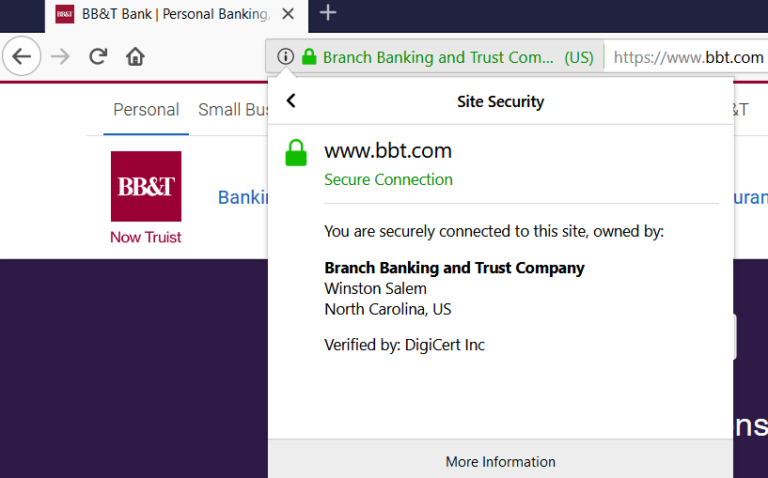The image size is (768, 478).
Task: Go back using Site Security panel chevron
Action: pyautogui.click(x=292, y=101)
